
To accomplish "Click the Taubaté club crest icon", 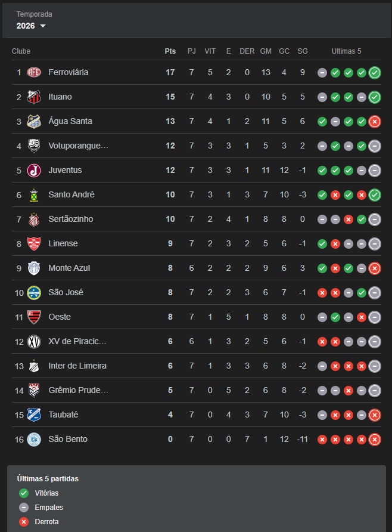I will point(34,415).
